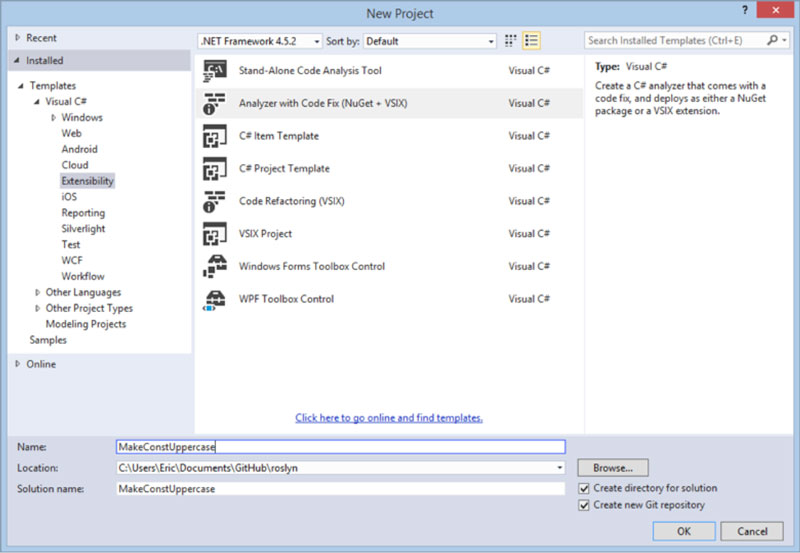Image resolution: width=800 pixels, height=553 pixels.
Task: Select the Stand-Alone Code Analysis Tool icon
Action: tap(215, 71)
